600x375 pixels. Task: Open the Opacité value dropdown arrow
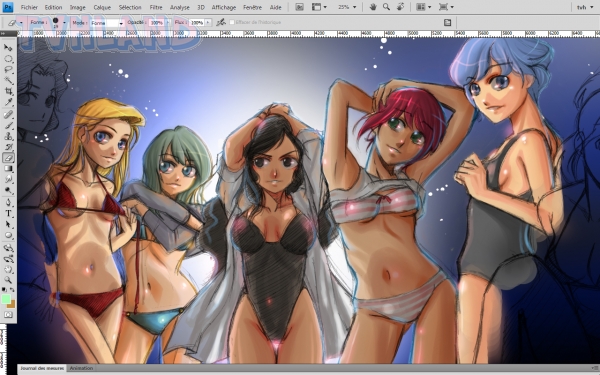(x=168, y=23)
